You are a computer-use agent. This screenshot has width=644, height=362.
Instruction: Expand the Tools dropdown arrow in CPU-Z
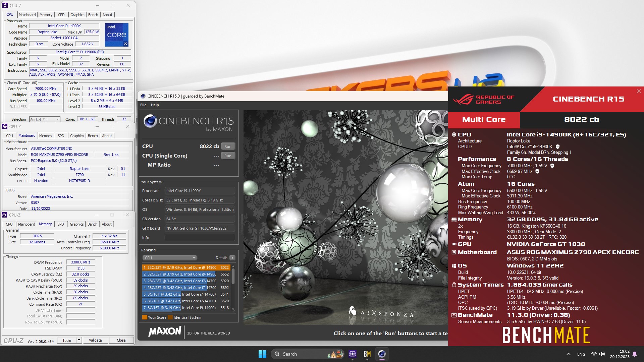coord(79,340)
